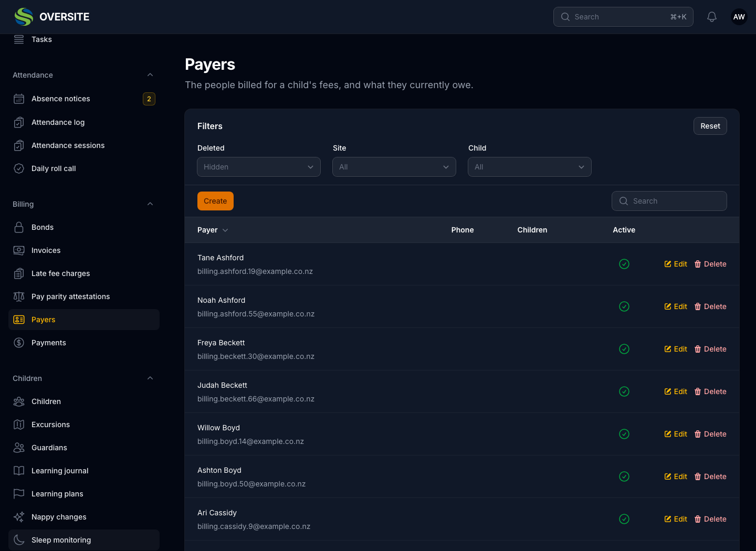756x551 pixels.
Task: Delete Noah Ashford's payer record
Action: click(710, 306)
